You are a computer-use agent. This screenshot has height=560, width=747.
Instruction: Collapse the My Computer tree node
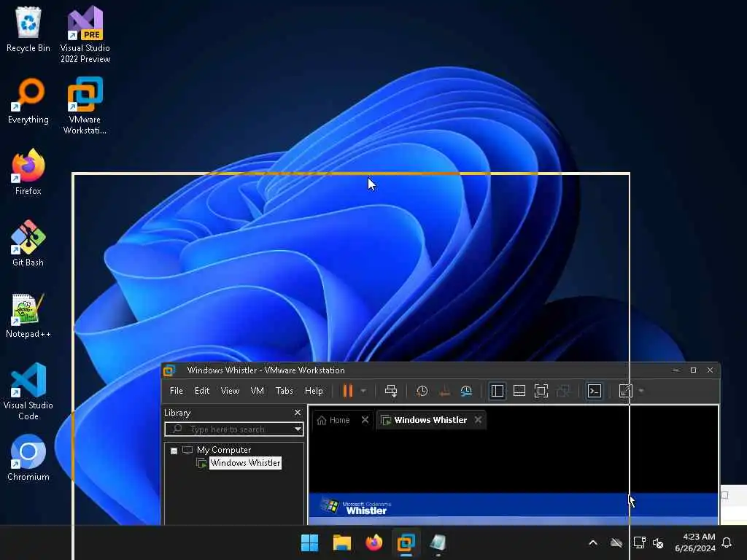(x=174, y=451)
